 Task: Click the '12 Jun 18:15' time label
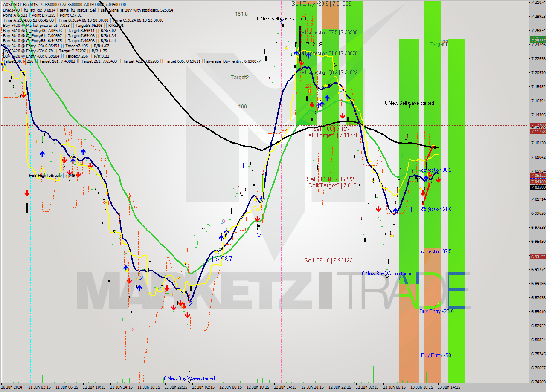313,388
